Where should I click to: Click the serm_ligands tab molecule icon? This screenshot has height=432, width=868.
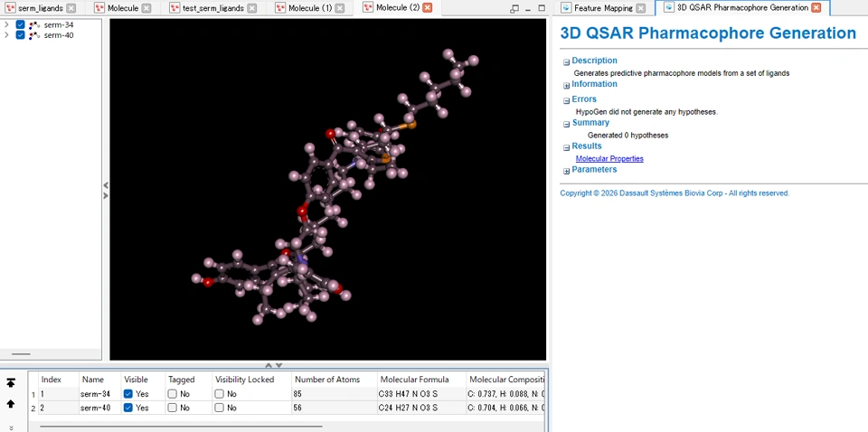[10, 8]
